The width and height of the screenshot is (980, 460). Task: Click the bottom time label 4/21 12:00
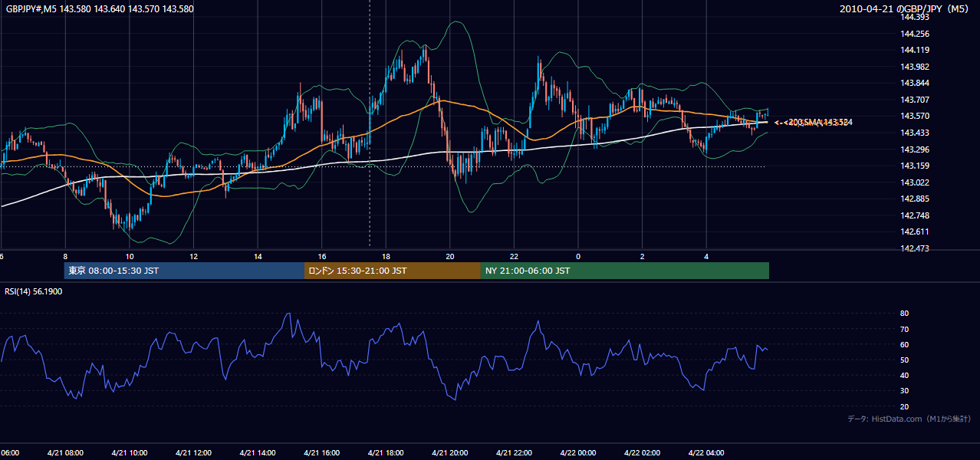click(193, 453)
